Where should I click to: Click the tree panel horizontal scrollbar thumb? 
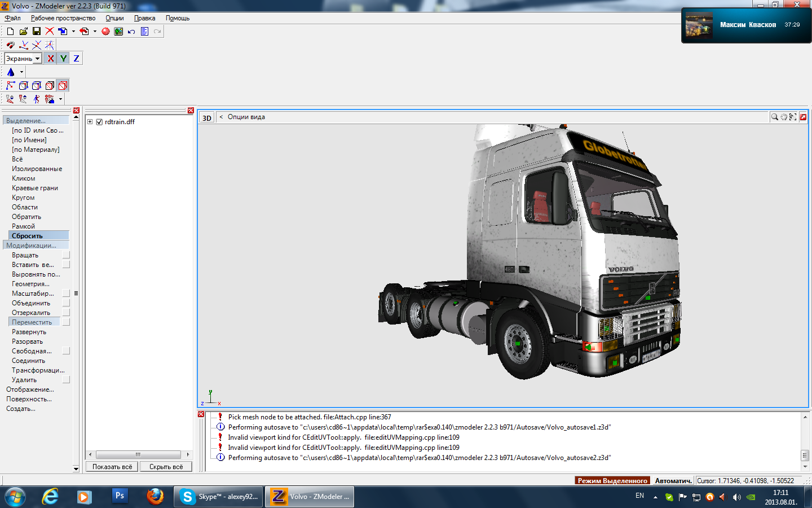coord(138,454)
